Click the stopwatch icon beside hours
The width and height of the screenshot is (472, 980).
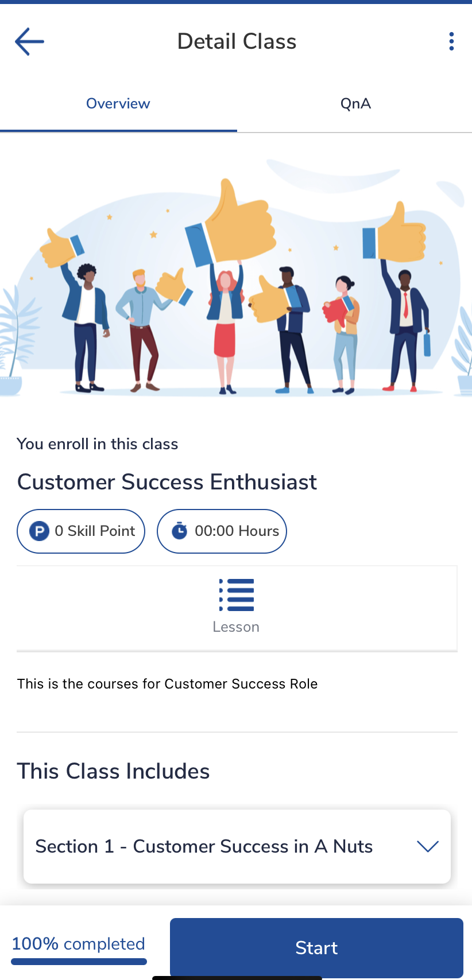coord(179,531)
